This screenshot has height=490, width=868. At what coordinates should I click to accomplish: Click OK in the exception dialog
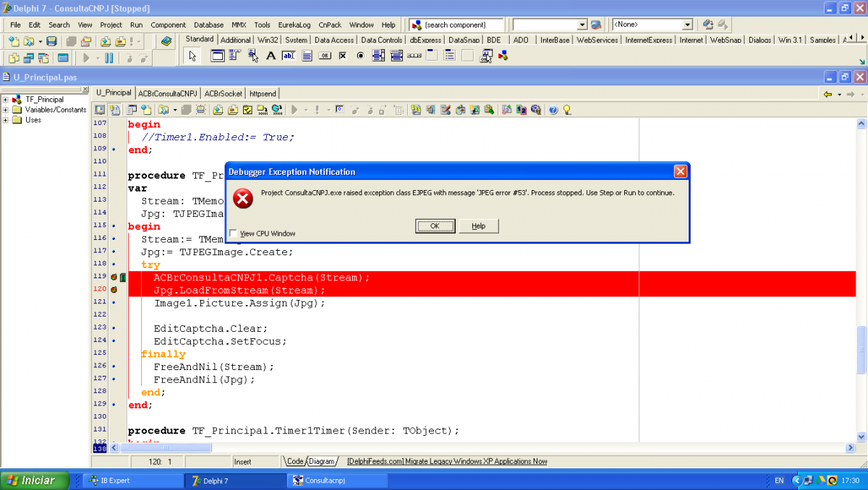pos(435,225)
